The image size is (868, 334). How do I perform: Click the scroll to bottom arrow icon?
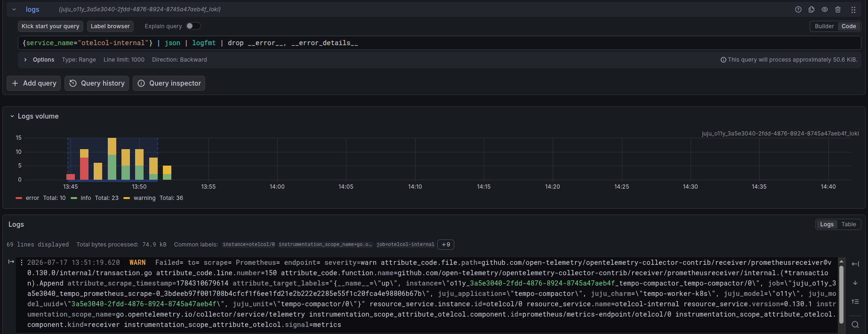coord(855,283)
